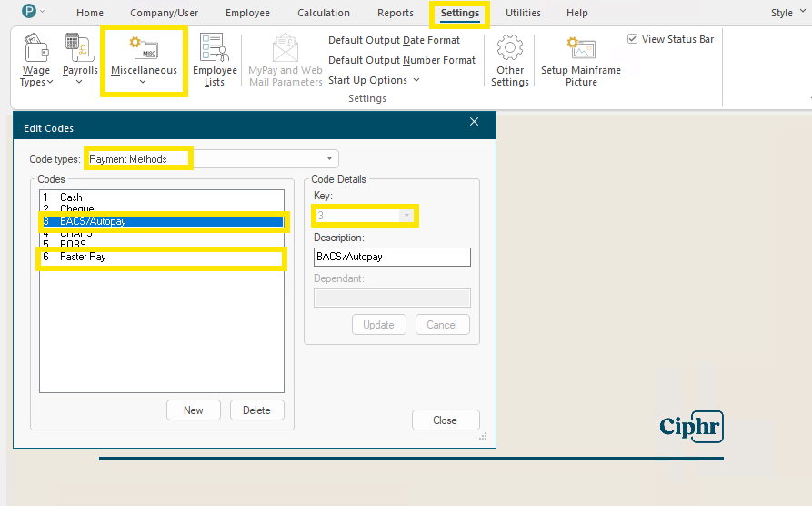
Task: Click the Update button
Action: (x=378, y=325)
